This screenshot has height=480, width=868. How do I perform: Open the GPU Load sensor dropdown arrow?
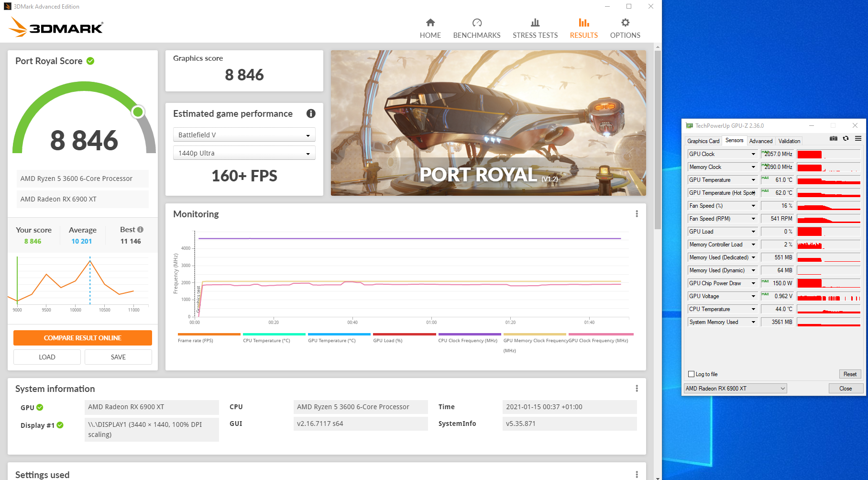point(753,232)
